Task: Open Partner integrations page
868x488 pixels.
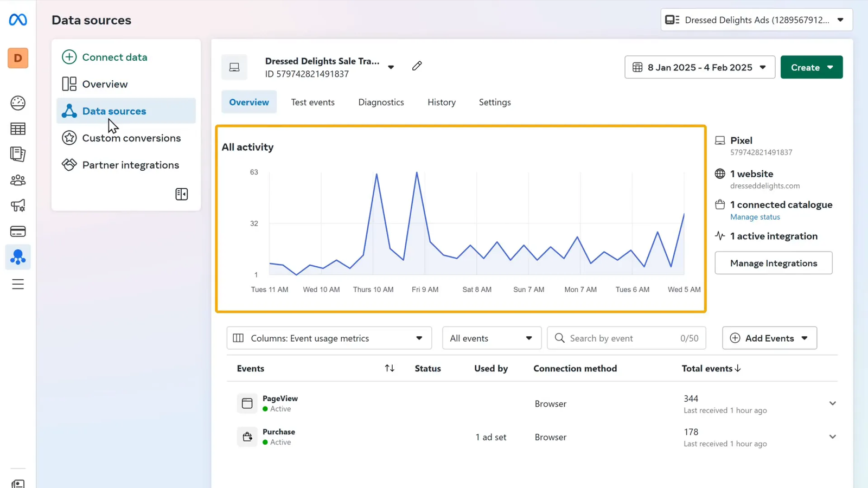Action: point(131,165)
